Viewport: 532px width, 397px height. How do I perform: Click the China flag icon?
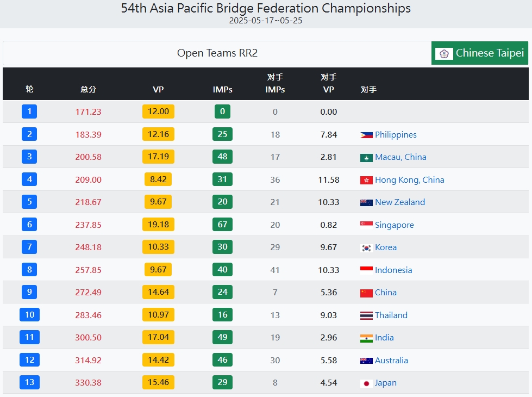[x=366, y=293]
